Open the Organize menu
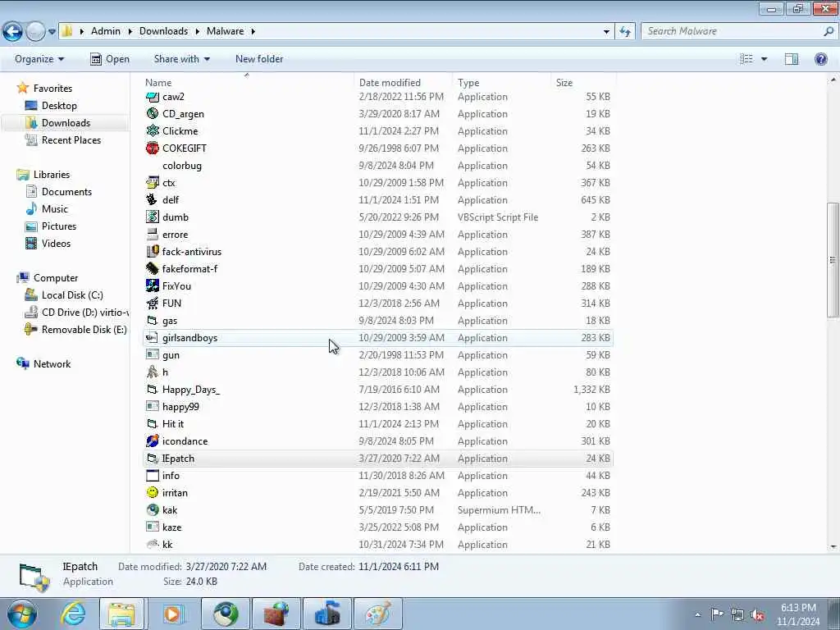 tap(39, 59)
